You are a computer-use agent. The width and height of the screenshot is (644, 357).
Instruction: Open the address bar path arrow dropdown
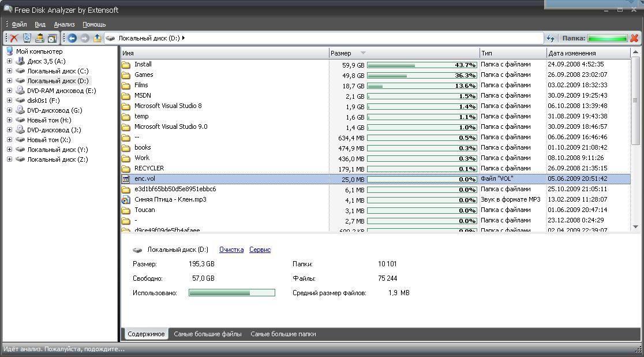coord(183,38)
